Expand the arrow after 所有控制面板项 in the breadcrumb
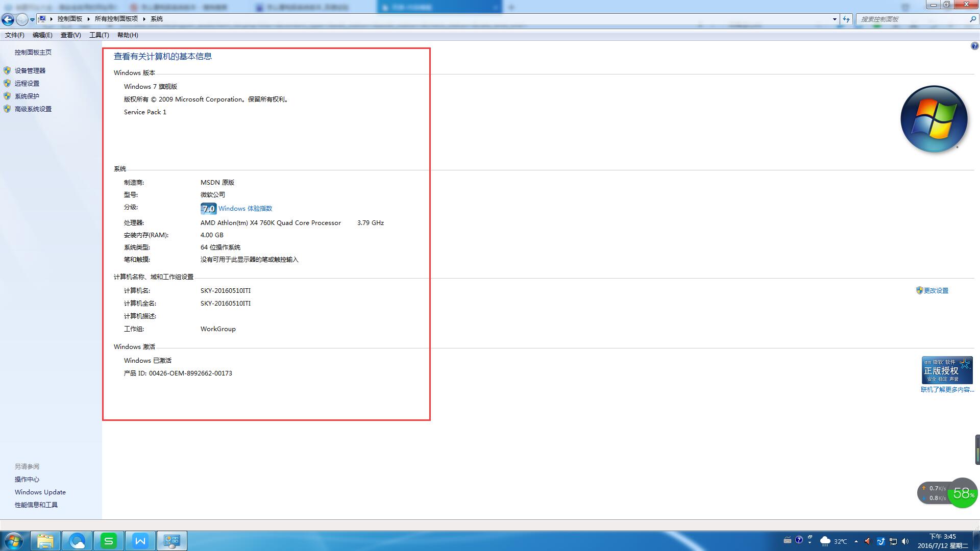 144,19
